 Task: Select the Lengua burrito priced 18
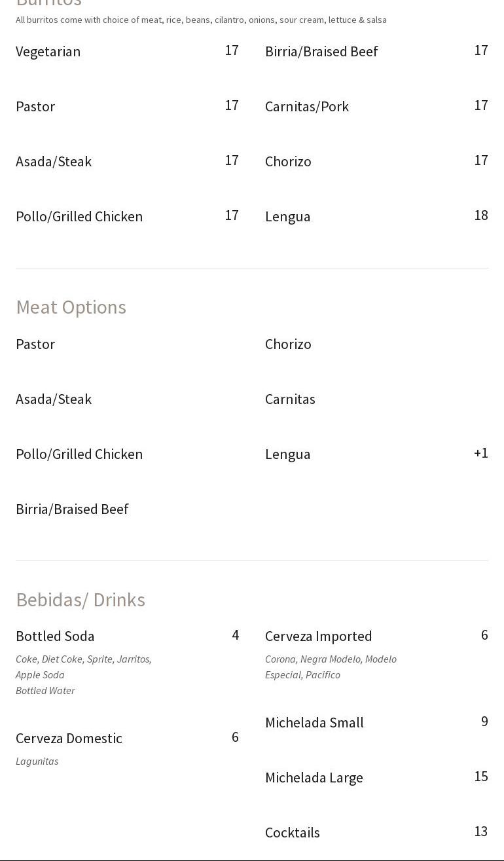pos(287,217)
